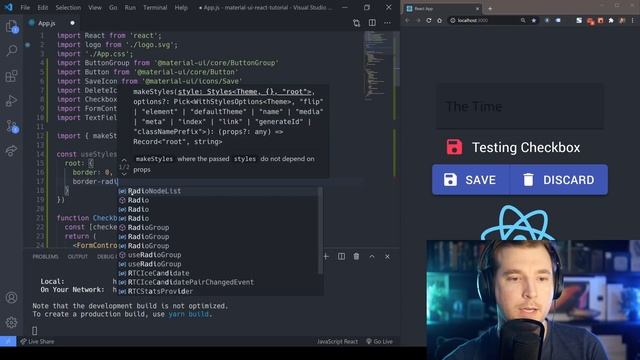Viewport: 640px width, 360px height.
Task: Reload the localhost page
Action: tap(429, 20)
